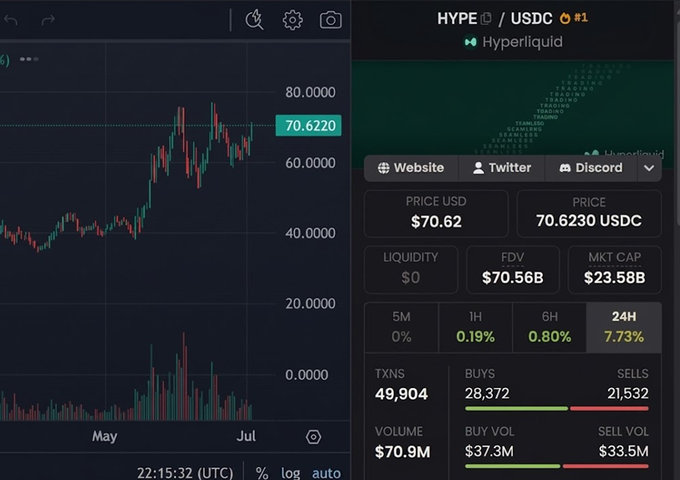Screen dimensions: 680x480
Task: Click the LIQUIDITY $0 box
Action: (411, 270)
